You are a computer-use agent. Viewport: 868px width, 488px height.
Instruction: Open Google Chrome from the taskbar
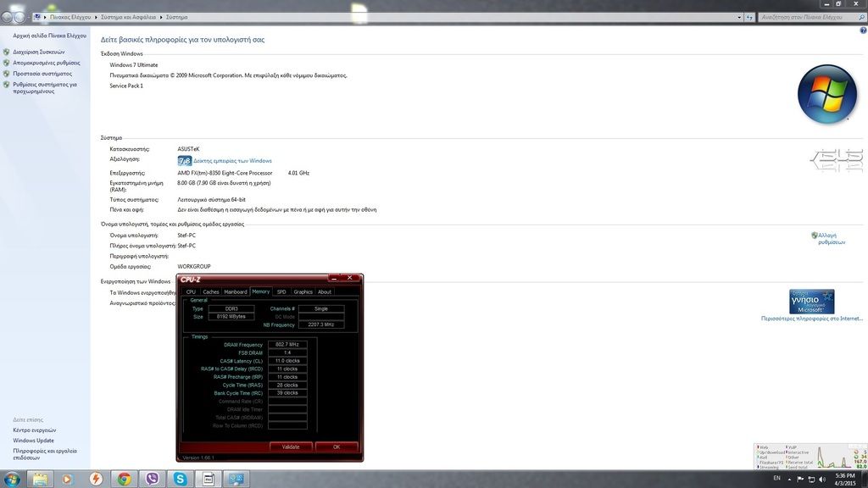pyautogui.click(x=124, y=479)
